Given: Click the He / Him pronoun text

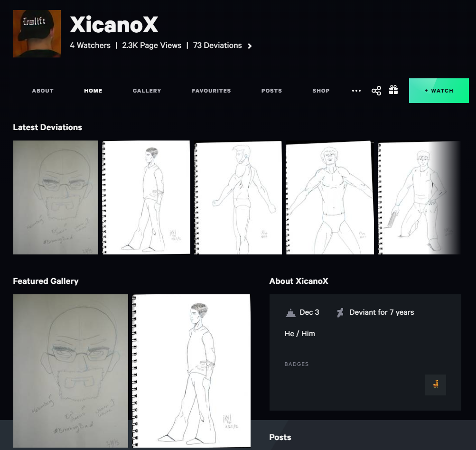Looking at the screenshot, I should point(299,333).
